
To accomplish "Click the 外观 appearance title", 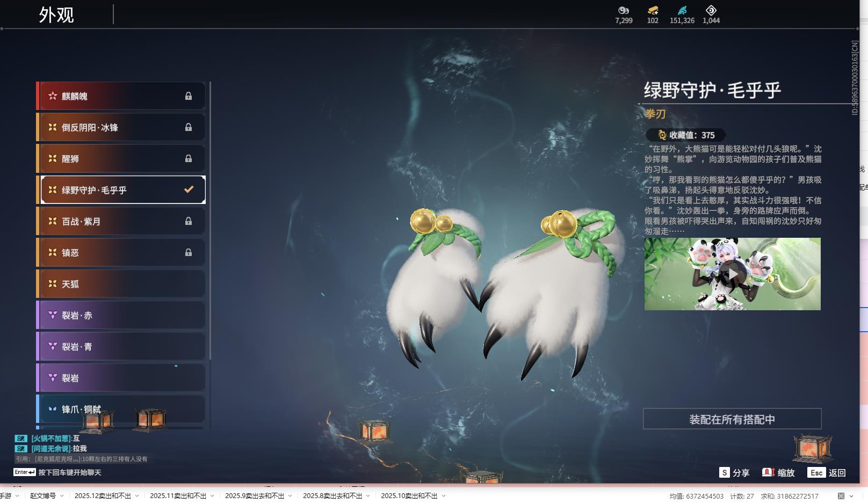I will pos(56,15).
